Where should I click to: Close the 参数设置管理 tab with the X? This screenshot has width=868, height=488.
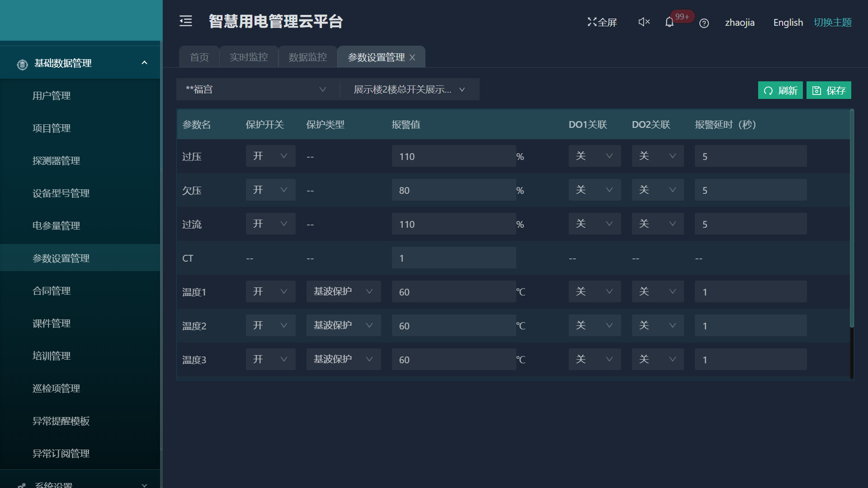[x=412, y=57]
